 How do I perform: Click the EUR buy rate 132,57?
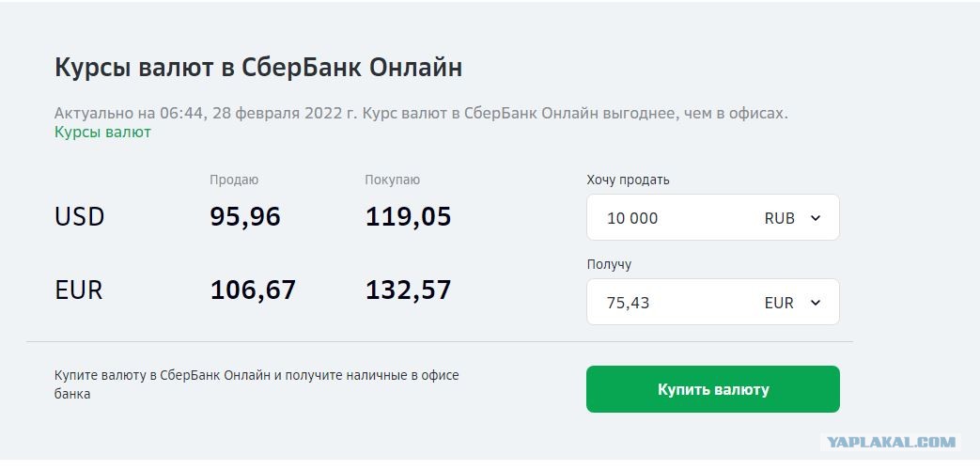[x=408, y=290]
